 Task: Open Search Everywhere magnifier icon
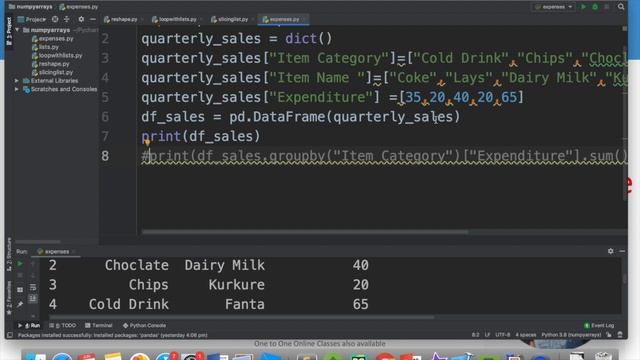621,7
